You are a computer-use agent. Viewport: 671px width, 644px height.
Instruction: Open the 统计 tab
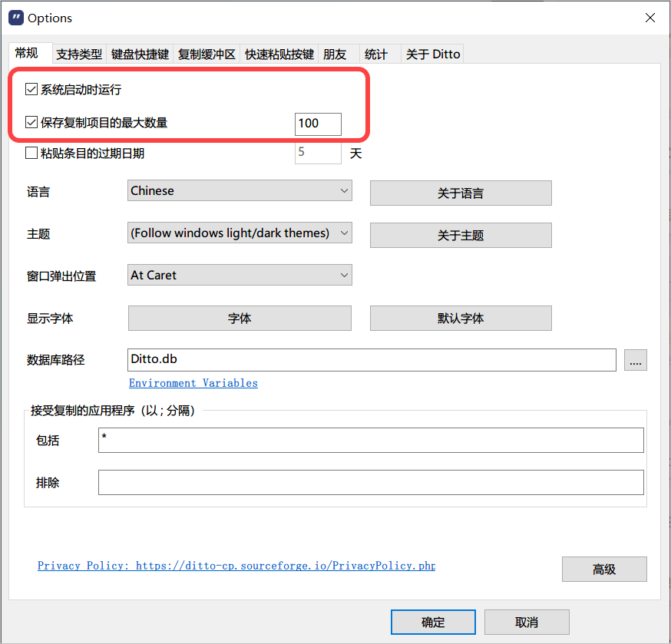(x=380, y=54)
